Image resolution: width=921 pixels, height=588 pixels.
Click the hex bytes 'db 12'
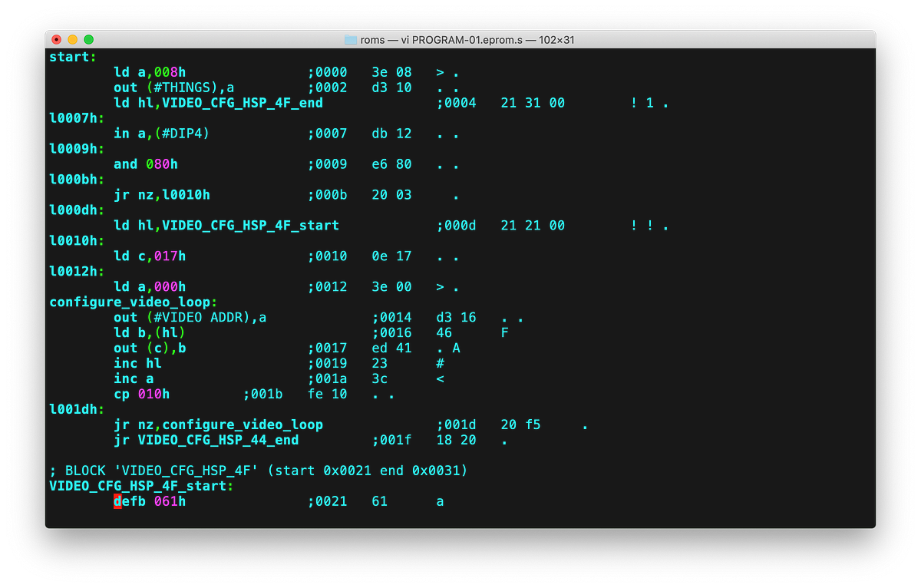[x=392, y=134]
